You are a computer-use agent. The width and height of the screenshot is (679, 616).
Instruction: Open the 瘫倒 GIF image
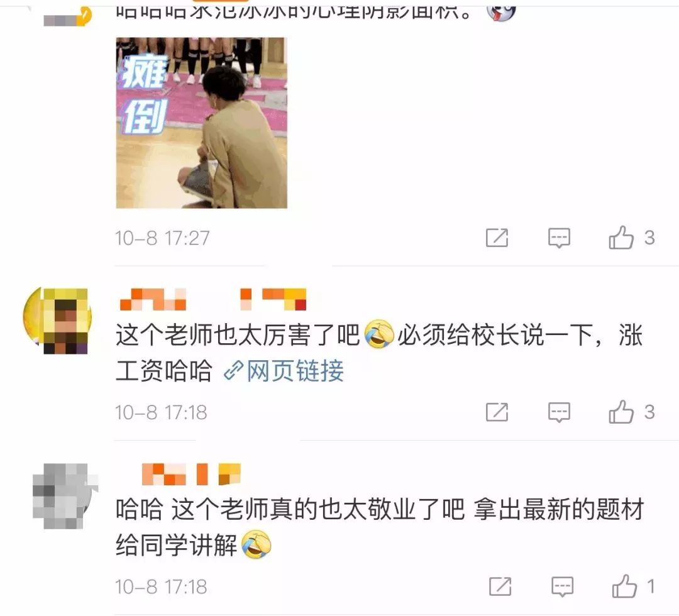(x=201, y=123)
